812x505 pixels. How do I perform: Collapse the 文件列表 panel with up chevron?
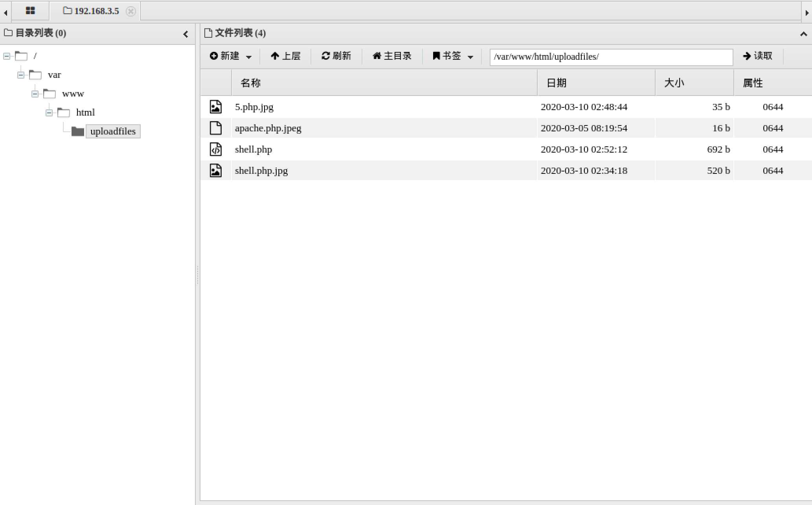(x=803, y=34)
